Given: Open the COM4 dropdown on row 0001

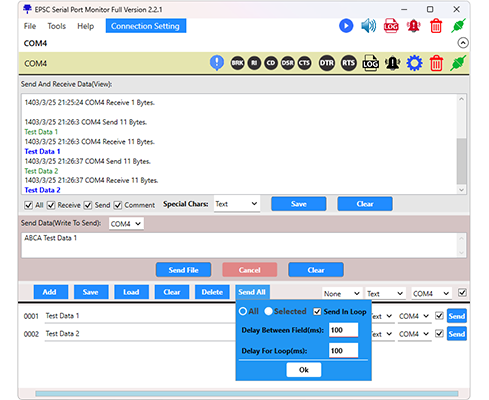Looking at the screenshot, I should click(415, 316).
